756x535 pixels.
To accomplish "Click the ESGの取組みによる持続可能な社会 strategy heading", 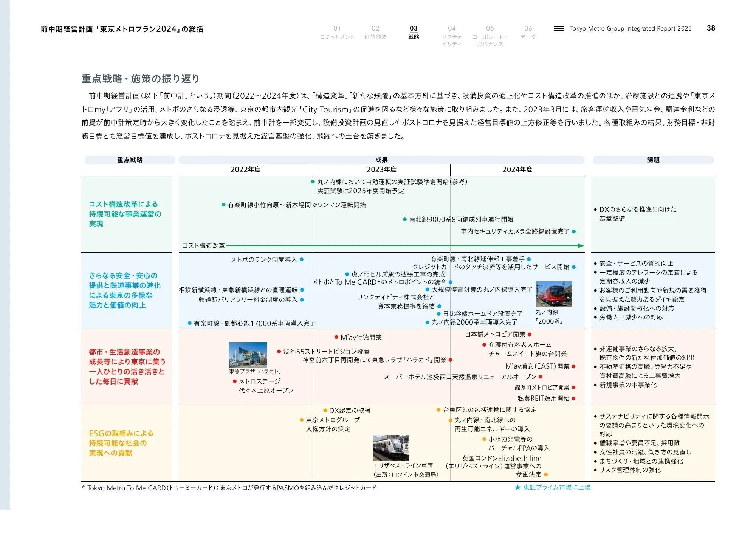I will click(121, 443).
